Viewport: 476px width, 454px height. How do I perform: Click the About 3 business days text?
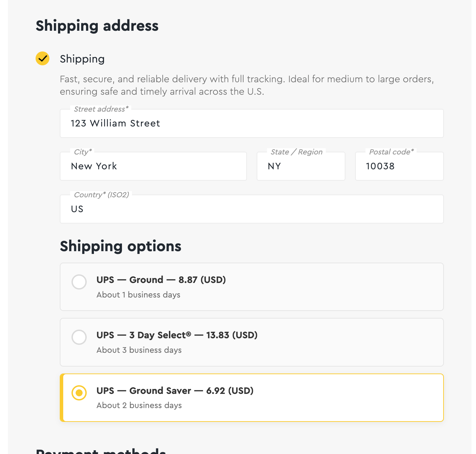(x=139, y=350)
